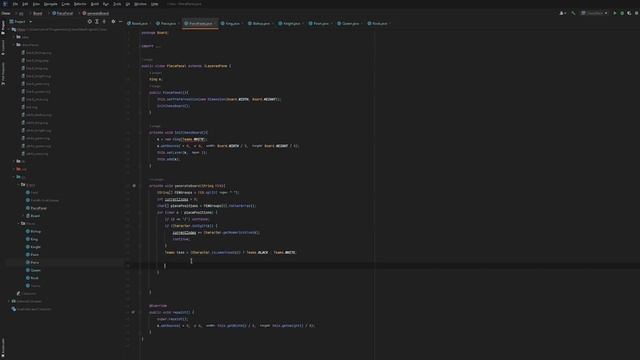The height and width of the screenshot is (360, 640).
Task: Start debugging with the bug icon
Action: coord(622,13)
